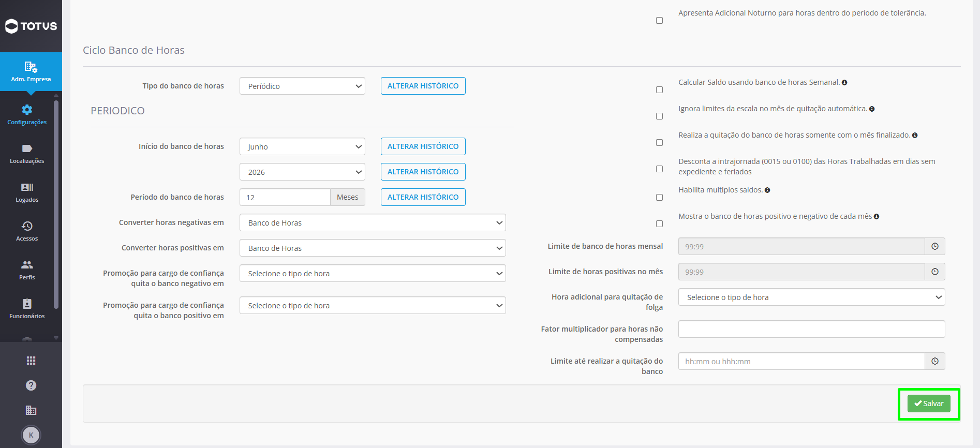980x448 pixels.
Task: Open Localizações in sidebar
Action: pos(27,154)
